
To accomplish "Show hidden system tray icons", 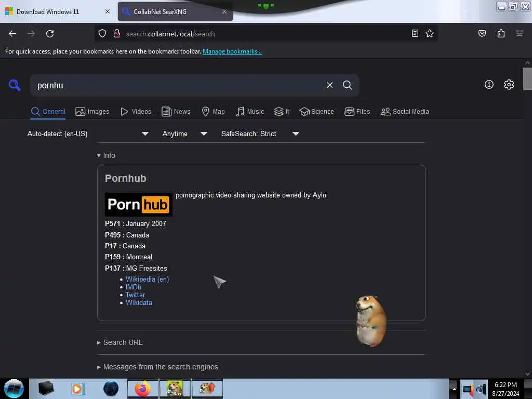I will [x=454, y=389].
